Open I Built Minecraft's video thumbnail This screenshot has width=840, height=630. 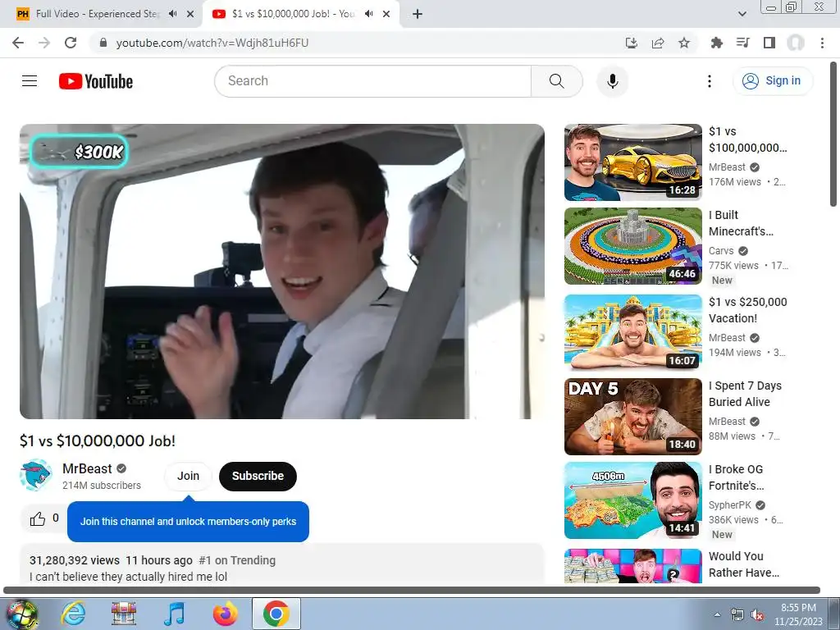point(632,246)
